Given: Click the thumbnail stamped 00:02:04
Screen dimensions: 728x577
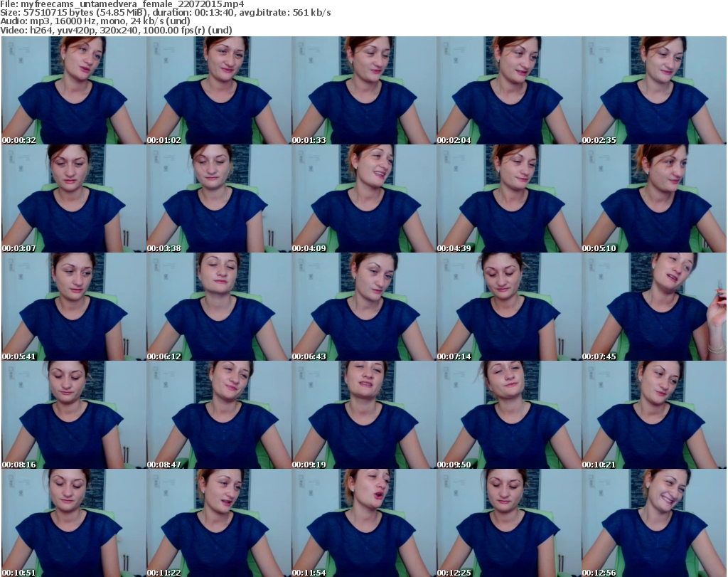Looking at the screenshot, I should click(x=509, y=90).
